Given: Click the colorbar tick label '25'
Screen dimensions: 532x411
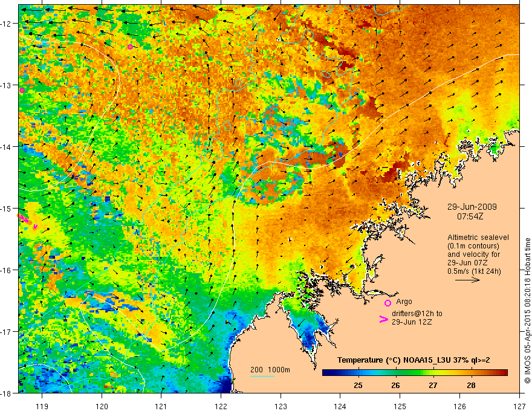Looking at the screenshot, I should 358,385.
